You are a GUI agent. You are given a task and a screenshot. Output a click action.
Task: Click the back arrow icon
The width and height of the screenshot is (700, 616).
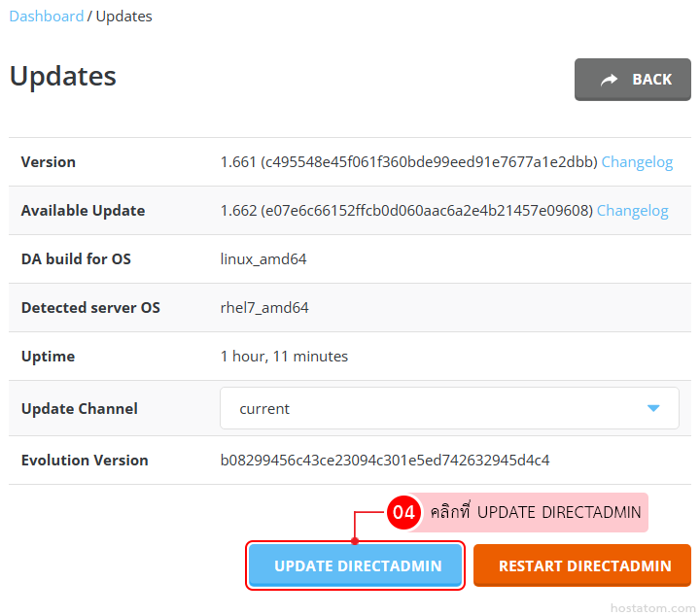point(610,80)
